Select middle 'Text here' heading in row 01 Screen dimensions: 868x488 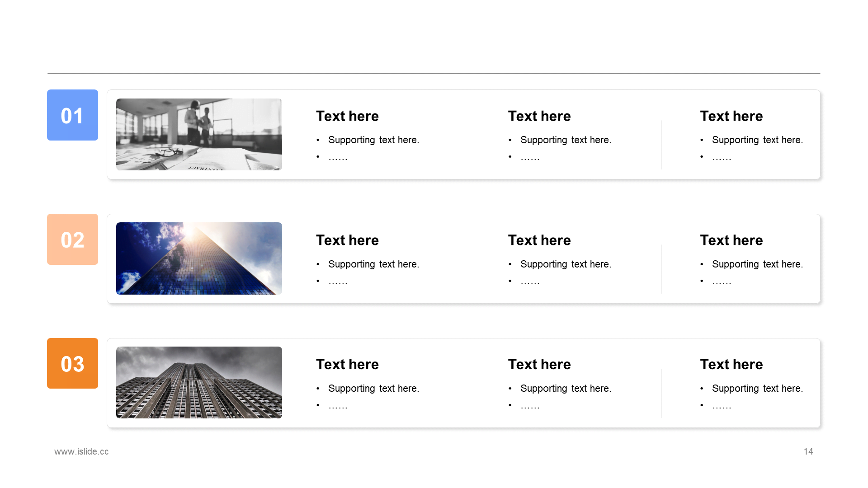coord(539,116)
